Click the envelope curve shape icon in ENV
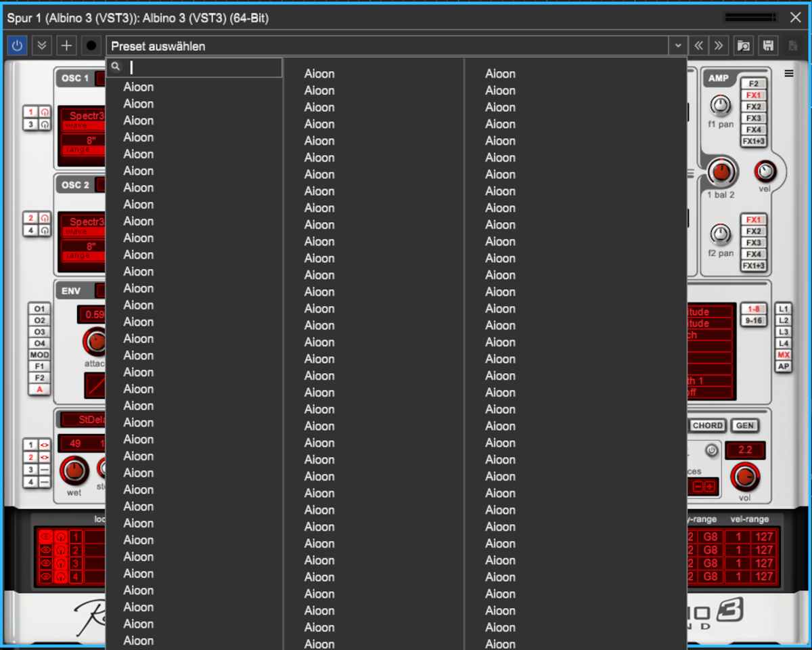Image resolution: width=812 pixels, height=650 pixels. 95,385
